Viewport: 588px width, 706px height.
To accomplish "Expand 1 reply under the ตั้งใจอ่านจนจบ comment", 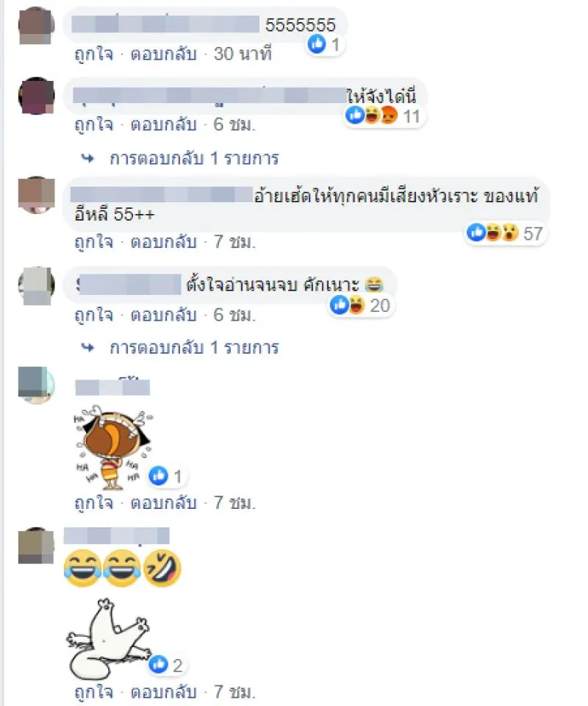I will tap(194, 348).
